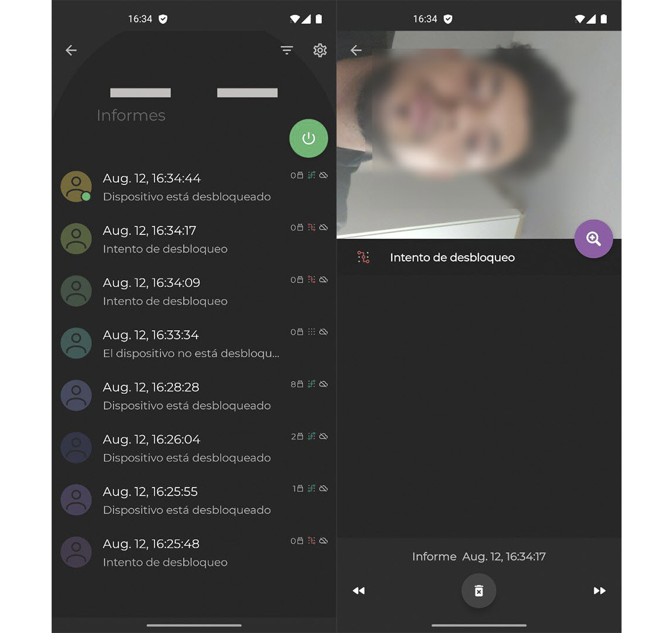Screen dimensions: 672x633
Task: Tap the avatar icon for 16:26:04 report
Action: click(76, 448)
